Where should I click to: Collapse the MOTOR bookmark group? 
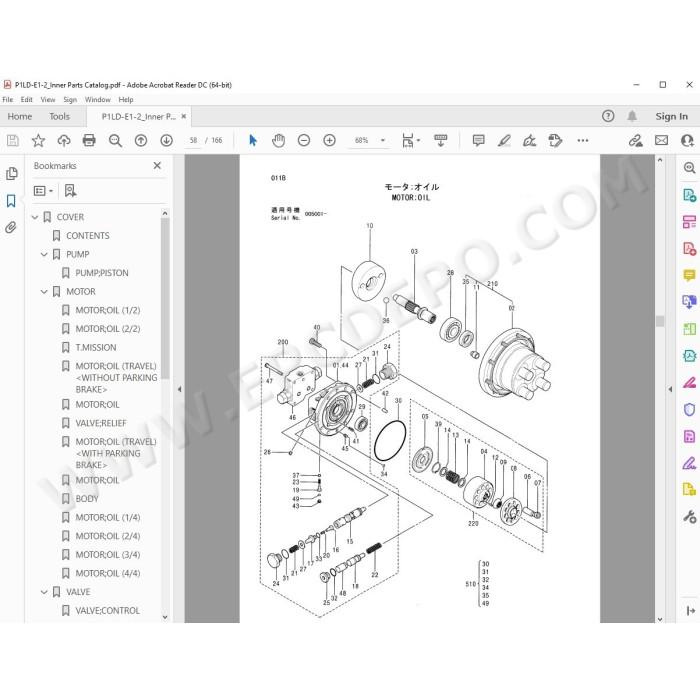44,292
